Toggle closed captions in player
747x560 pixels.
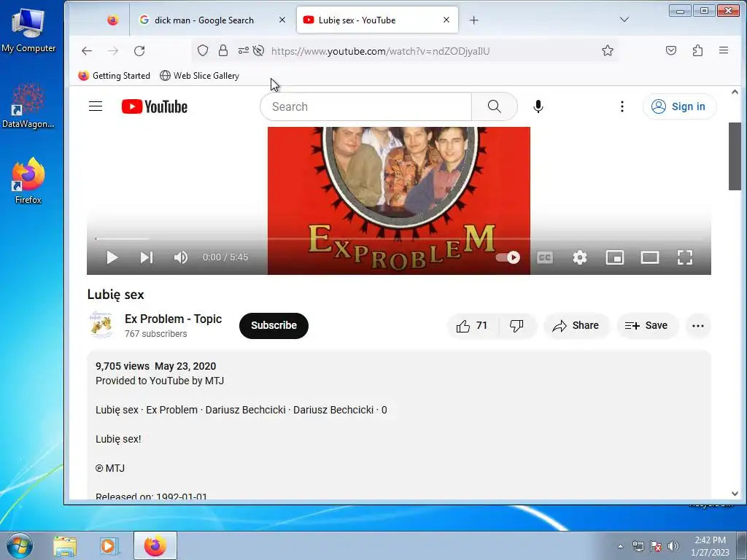(x=544, y=257)
